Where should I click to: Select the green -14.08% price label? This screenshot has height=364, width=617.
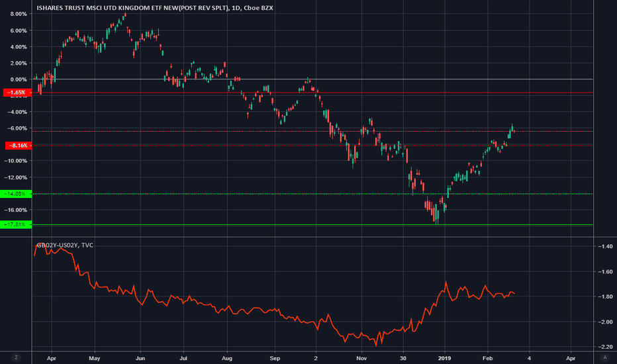click(16, 194)
